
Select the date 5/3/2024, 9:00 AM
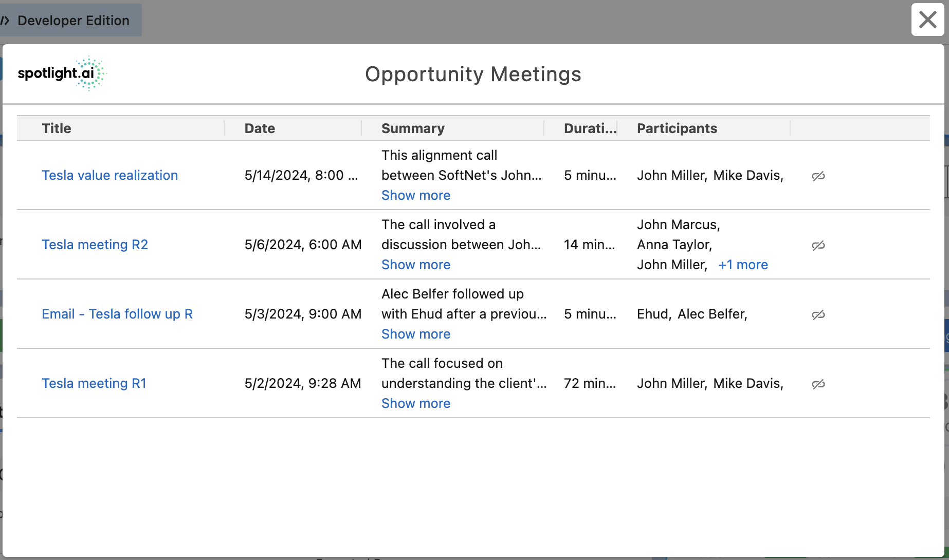point(303,314)
